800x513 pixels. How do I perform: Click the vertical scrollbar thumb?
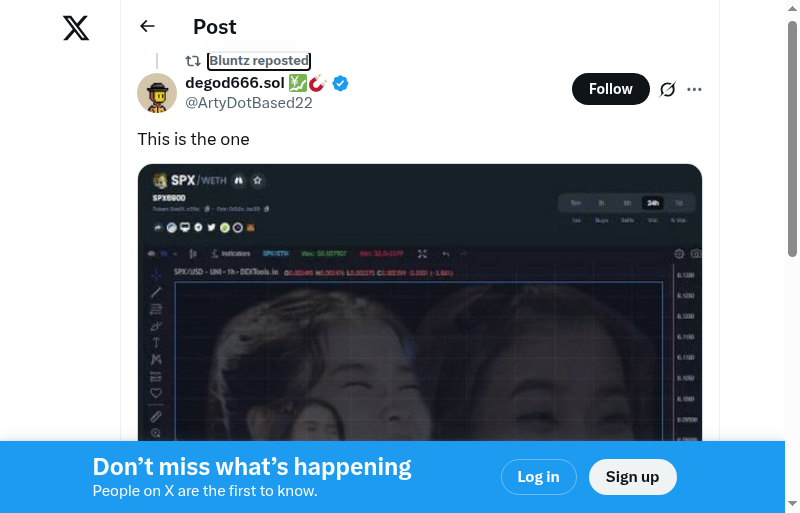(792, 138)
